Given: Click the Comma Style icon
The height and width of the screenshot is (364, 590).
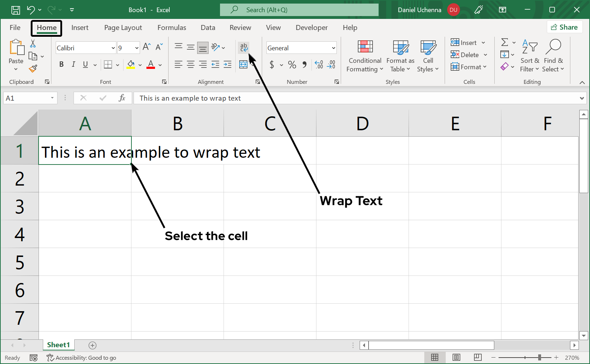Looking at the screenshot, I should point(304,65).
